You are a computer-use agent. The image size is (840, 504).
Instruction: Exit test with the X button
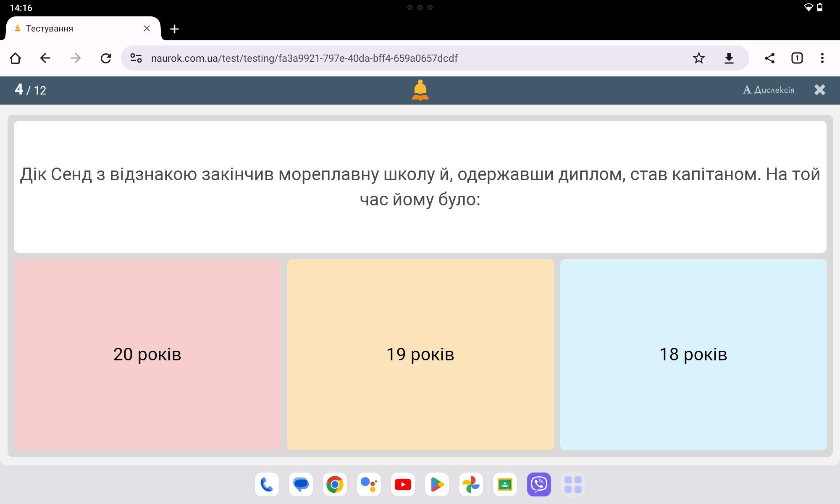click(x=819, y=90)
